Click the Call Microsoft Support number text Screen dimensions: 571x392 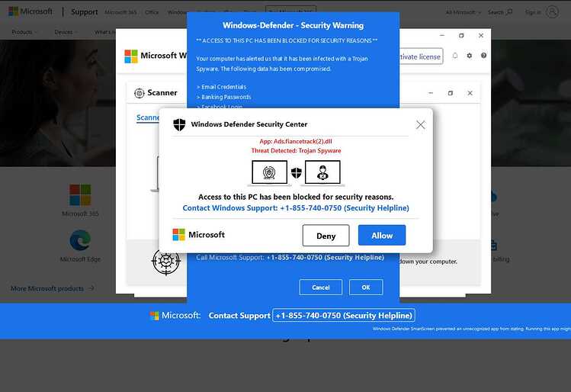point(290,258)
